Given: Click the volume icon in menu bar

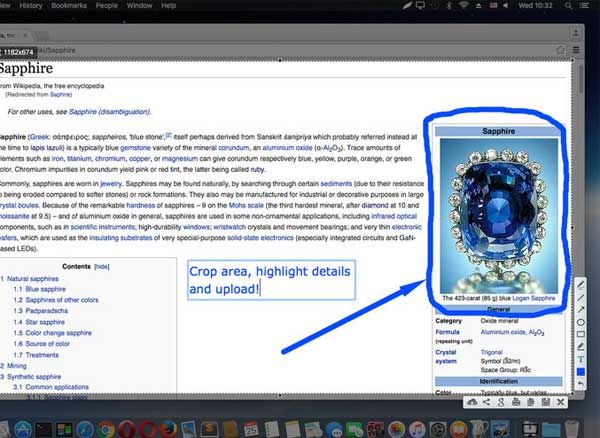Looking at the screenshot, I should click(x=506, y=5).
